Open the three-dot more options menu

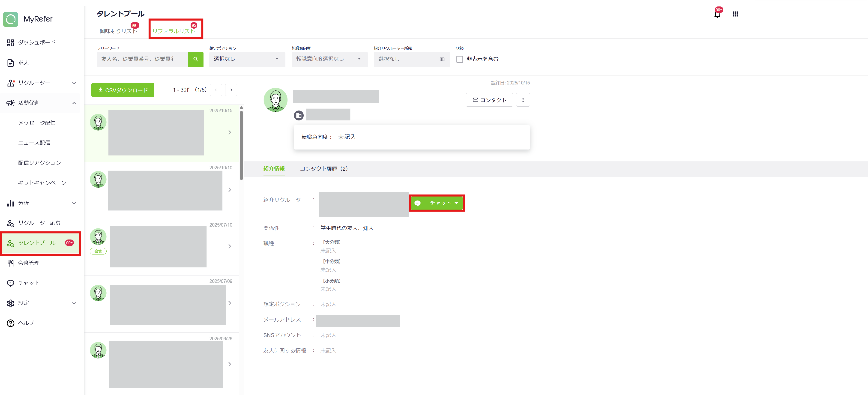(523, 100)
